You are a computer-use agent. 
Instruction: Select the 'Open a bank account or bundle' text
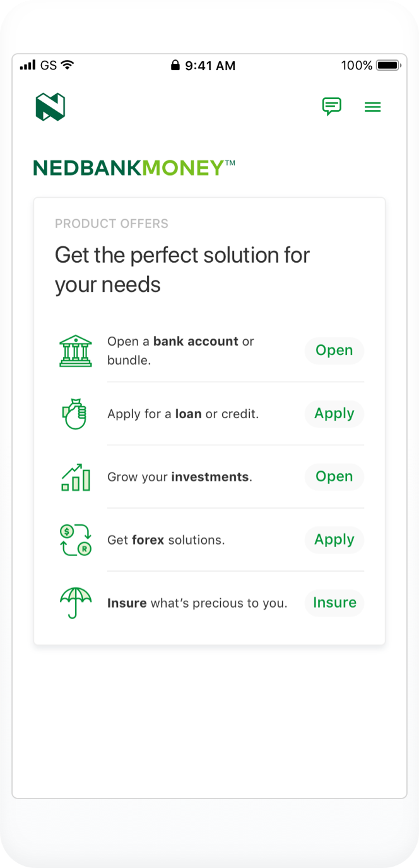pyautogui.click(x=180, y=351)
